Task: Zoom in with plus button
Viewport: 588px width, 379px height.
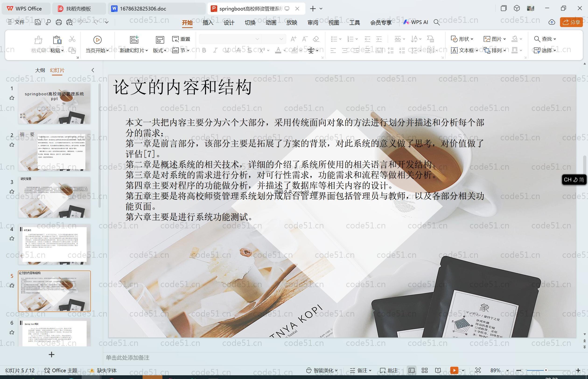Action: [x=578, y=370]
